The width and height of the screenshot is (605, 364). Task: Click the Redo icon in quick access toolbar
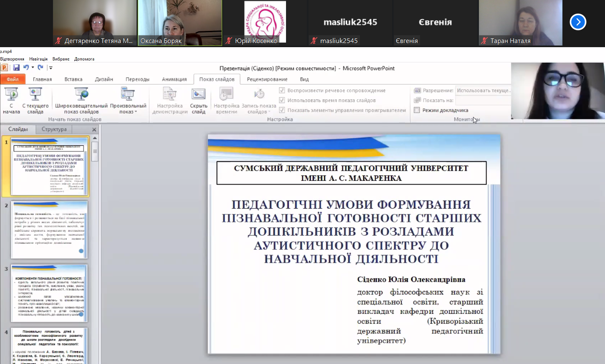(40, 68)
